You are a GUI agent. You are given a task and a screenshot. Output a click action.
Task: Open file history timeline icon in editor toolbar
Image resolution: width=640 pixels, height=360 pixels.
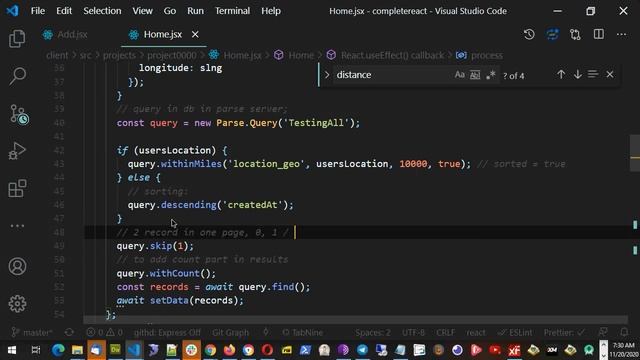point(529,34)
